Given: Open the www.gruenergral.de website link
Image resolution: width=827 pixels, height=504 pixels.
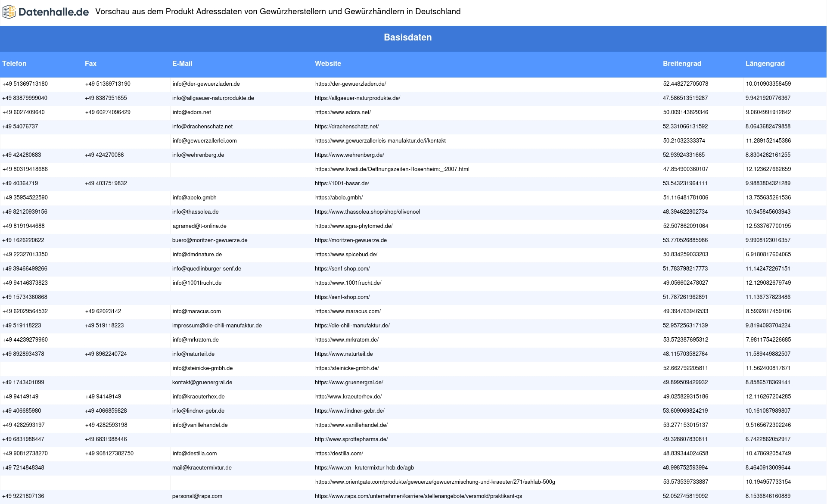Looking at the screenshot, I should pos(349,383).
